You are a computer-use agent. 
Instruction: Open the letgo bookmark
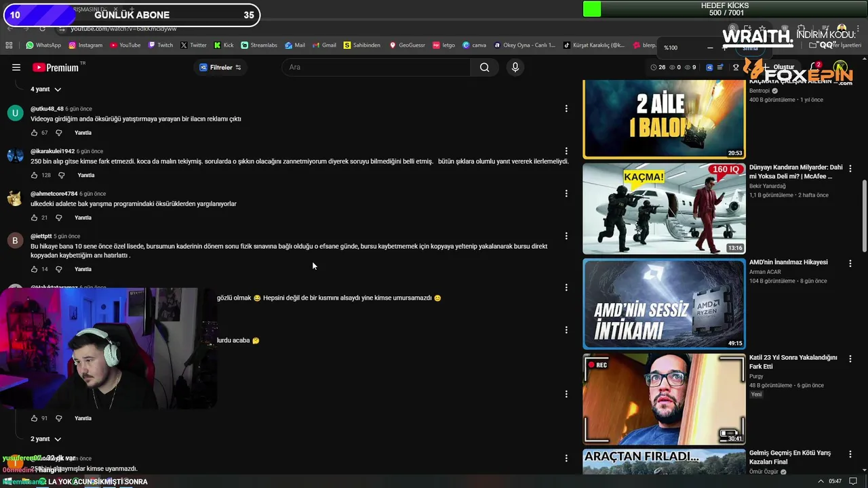click(x=444, y=45)
